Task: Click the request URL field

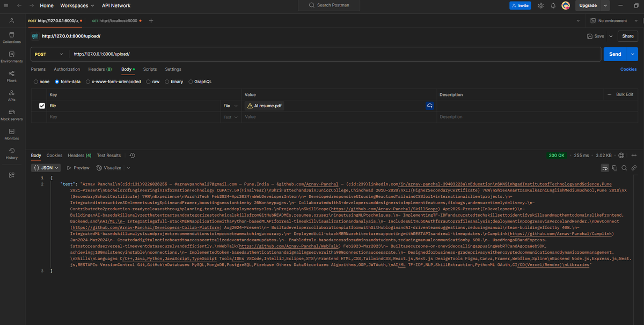Action: (335, 54)
